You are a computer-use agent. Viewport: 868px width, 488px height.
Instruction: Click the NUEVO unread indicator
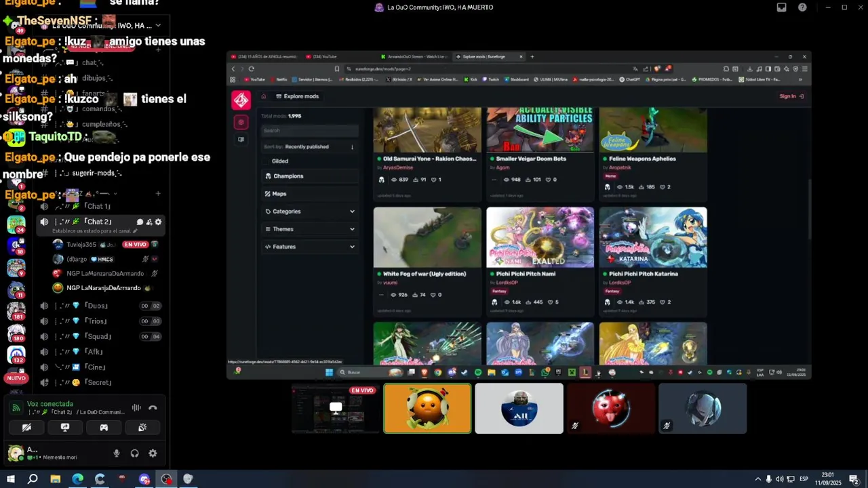click(16, 378)
